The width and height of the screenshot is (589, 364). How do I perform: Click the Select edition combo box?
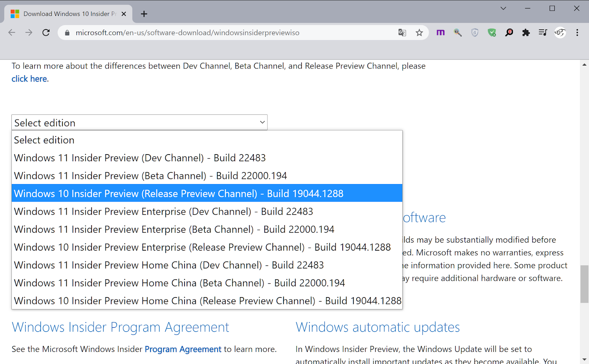(140, 123)
